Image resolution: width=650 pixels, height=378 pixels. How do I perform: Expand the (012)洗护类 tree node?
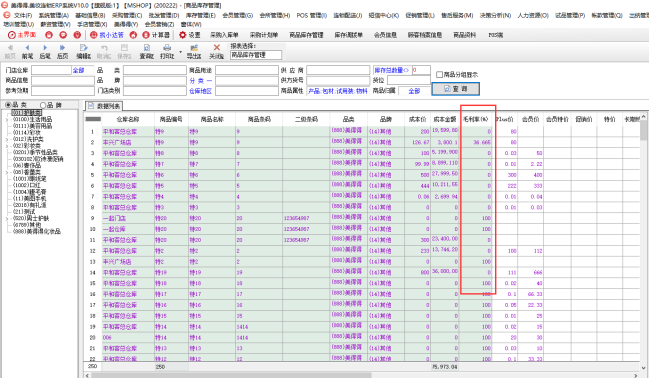(x=7, y=139)
